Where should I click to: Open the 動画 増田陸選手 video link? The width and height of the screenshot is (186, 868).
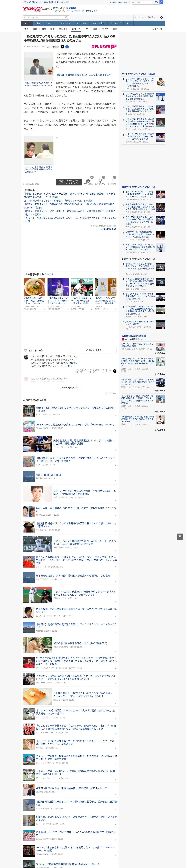point(84,75)
